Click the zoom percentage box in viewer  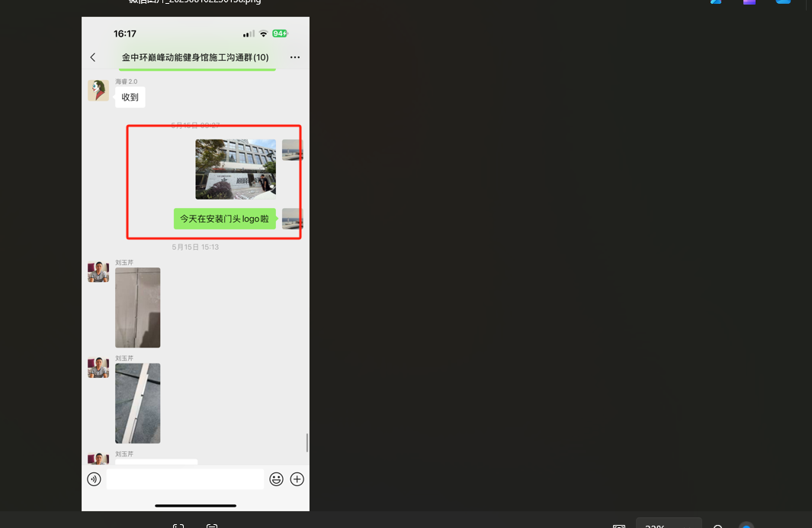tap(668, 523)
